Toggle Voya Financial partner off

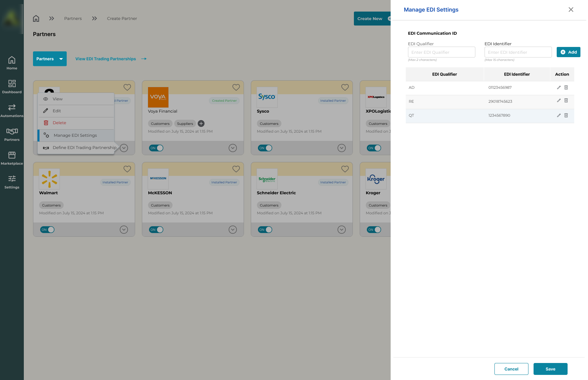tap(156, 148)
